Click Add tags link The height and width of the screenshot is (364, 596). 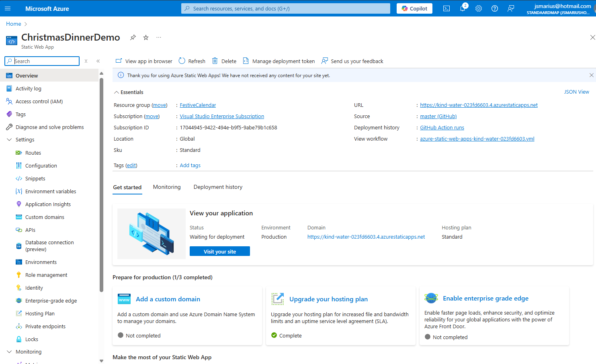pyautogui.click(x=190, y=166)
